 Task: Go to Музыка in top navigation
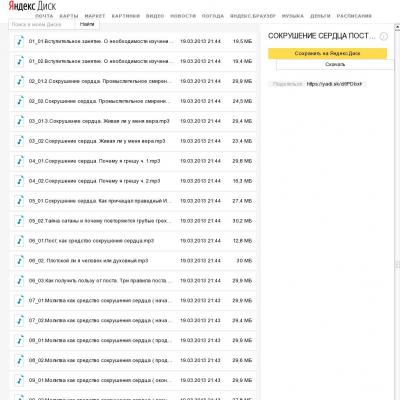(293, 16)
